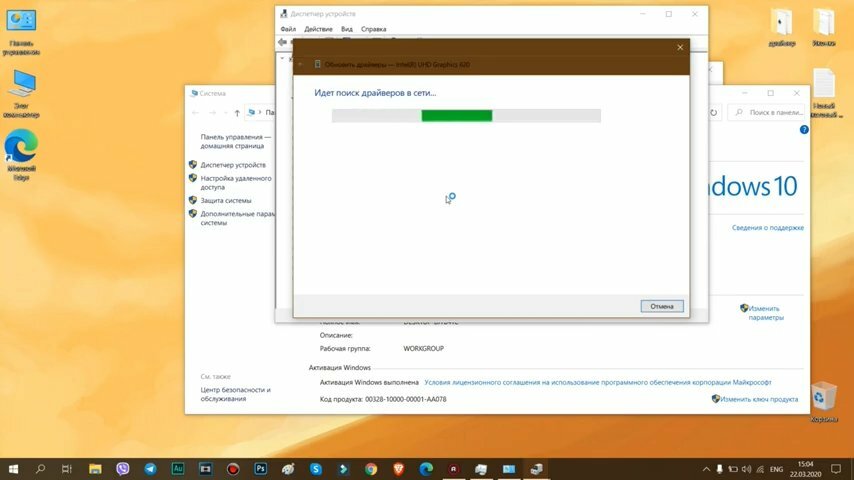
Task: Open Task View on the taskbar
Action: 66,469
